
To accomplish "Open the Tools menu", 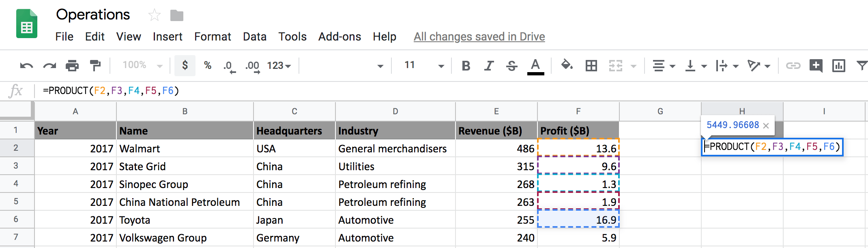I will click(x=292, y=36).
